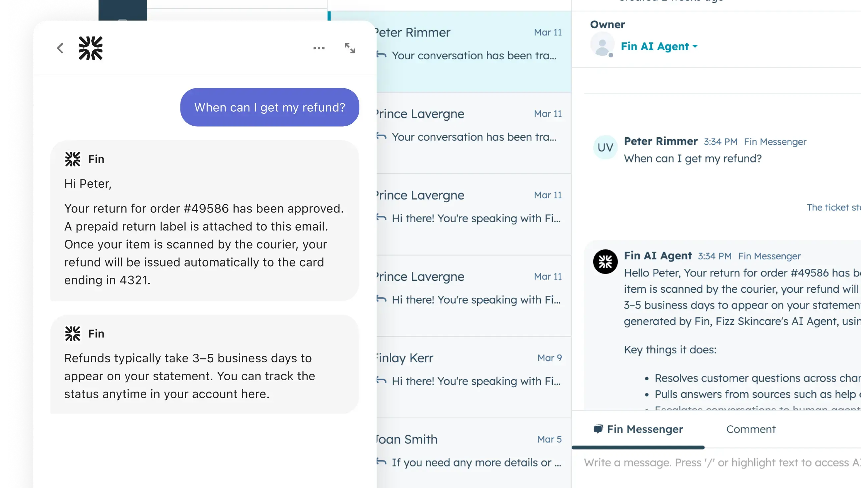
Task: Click the 'Resolves customer questions' bullet
Action: point(758,378)
